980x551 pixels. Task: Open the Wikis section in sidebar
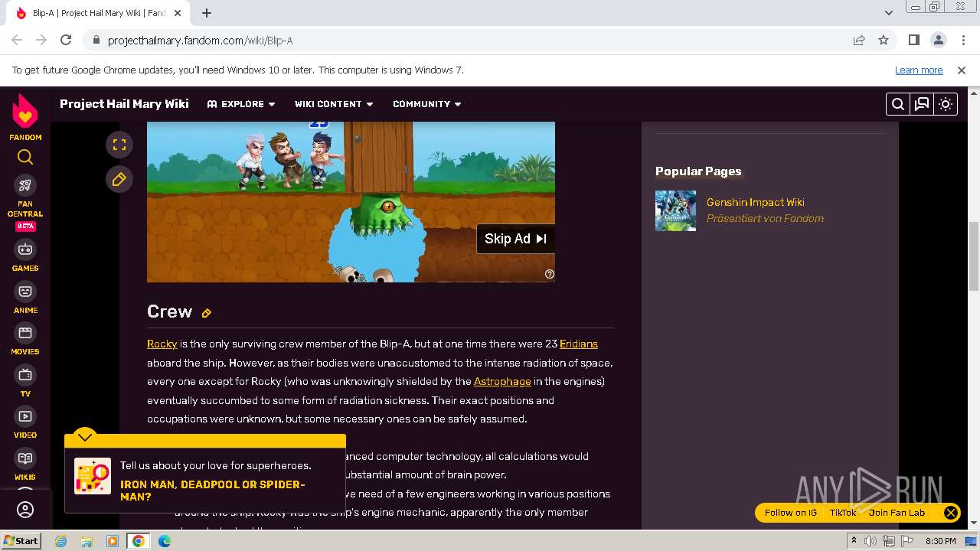tap(25, 465)
